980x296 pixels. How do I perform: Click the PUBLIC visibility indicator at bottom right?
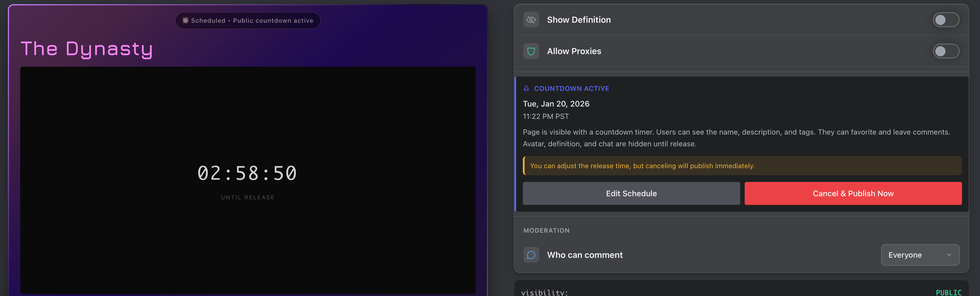pyautogui.click(x=948, y=293)
